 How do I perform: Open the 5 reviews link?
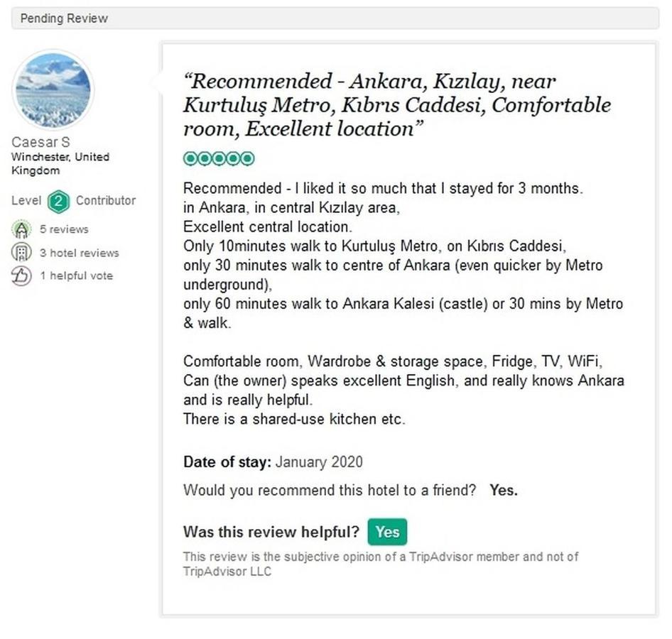pos(64,229)
